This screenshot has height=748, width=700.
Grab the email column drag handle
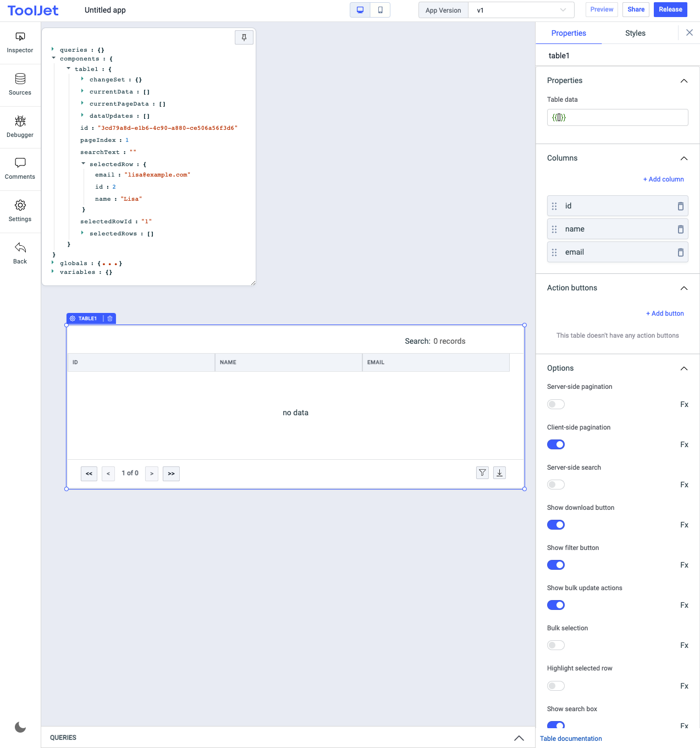click(554, 252)
